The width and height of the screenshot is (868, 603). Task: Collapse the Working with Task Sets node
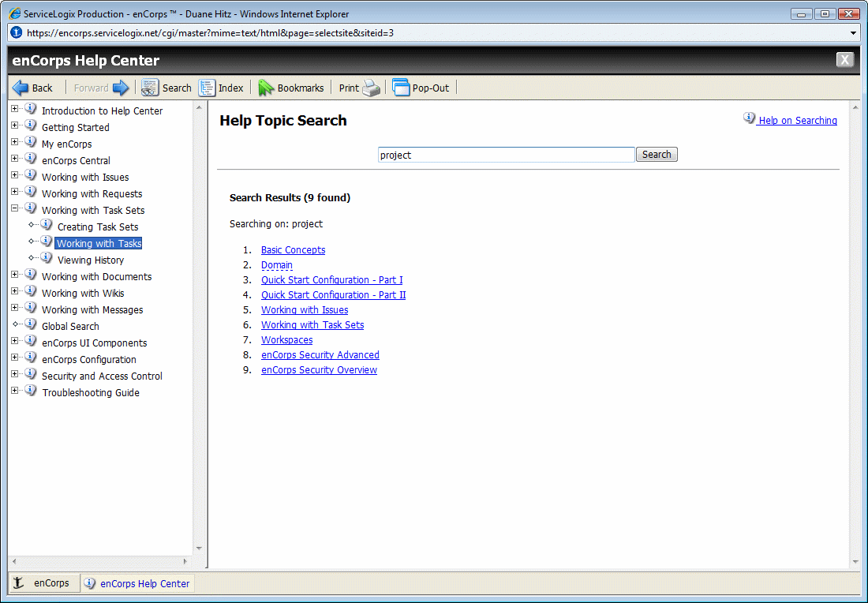click(x=14, y=208)
